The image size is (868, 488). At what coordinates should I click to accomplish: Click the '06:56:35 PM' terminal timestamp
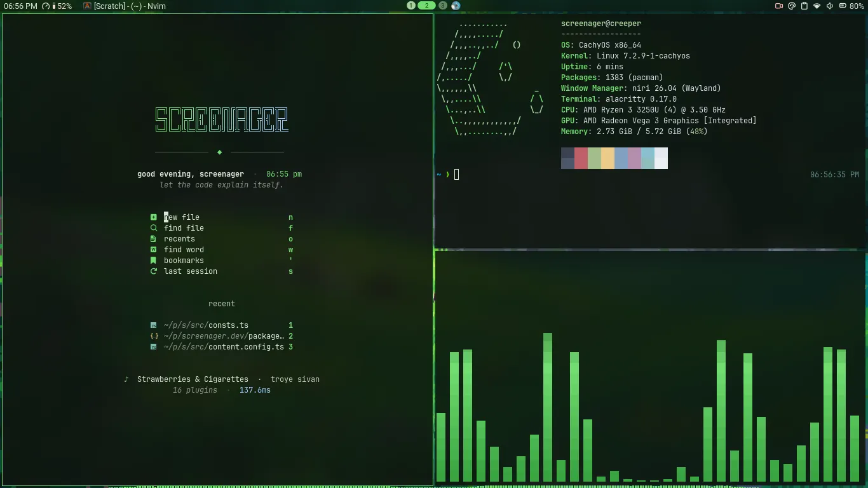coord(834,175)
